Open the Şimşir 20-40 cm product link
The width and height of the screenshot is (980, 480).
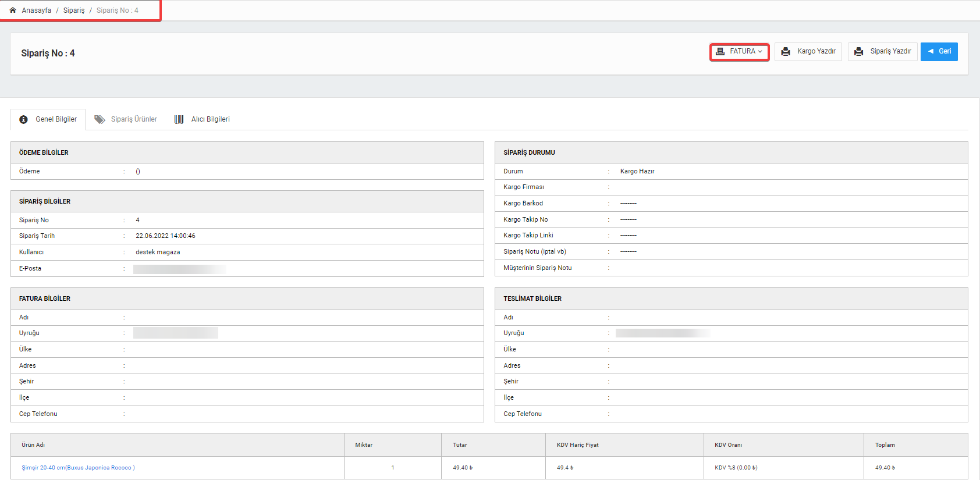coord(79,468)
